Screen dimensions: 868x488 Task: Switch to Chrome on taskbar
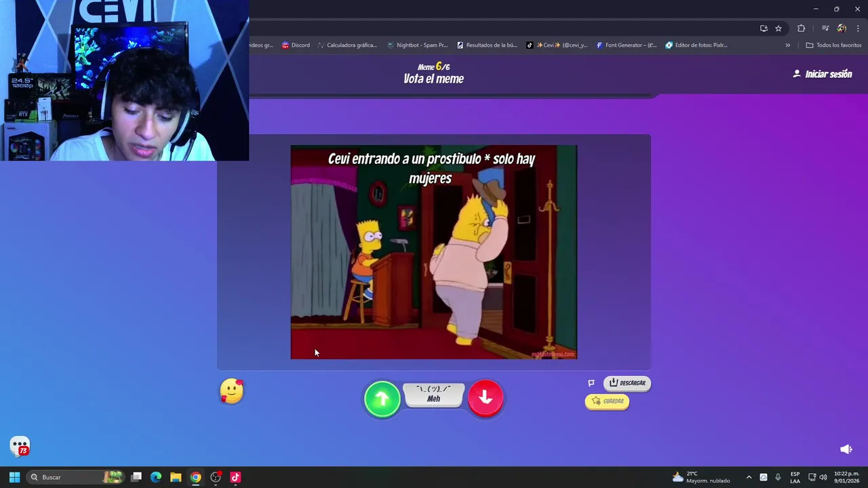pyautogui.click(x=195, y=477)
